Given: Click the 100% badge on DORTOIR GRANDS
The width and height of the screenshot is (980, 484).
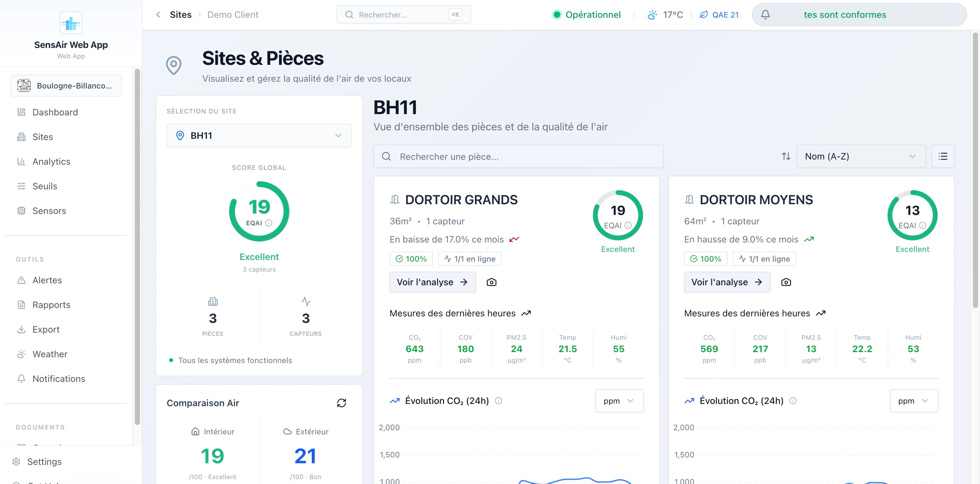Looking at the screenshot, I should (x=411, y=259).
